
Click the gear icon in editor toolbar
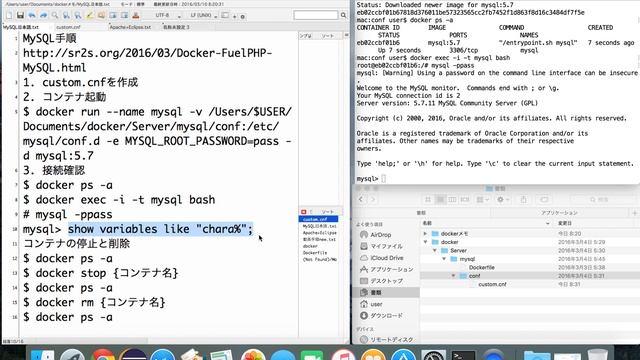(242, 17)
